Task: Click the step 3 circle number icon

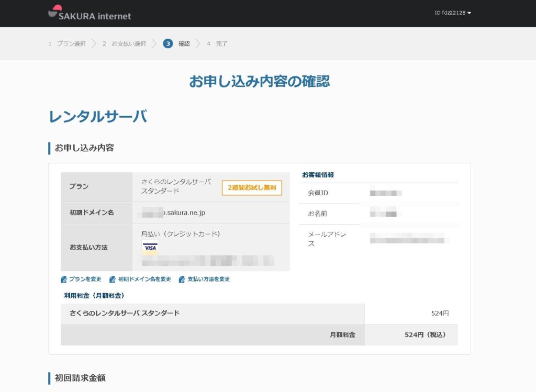Action: [x=167, y=44]
